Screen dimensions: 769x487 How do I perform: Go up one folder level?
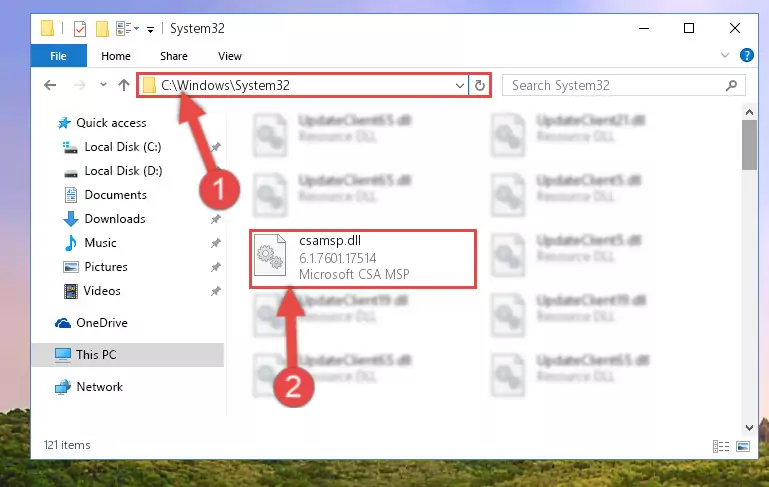click(x=124, y=85)
